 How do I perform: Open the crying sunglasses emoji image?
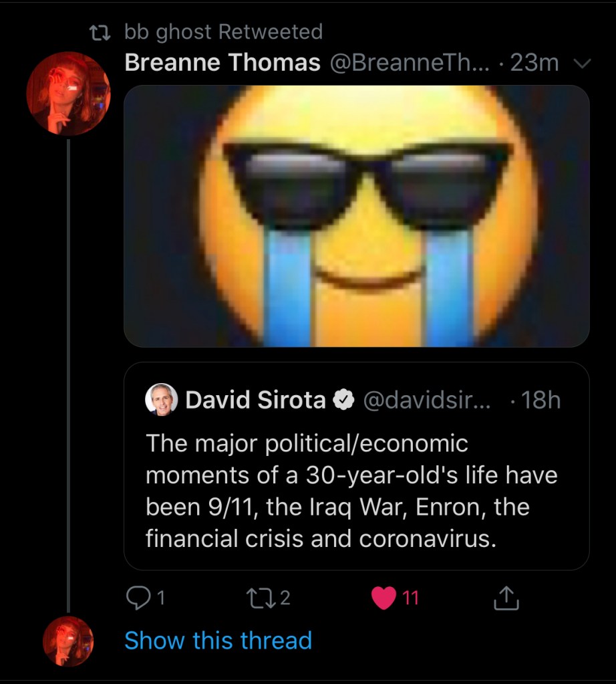(357, 216)
